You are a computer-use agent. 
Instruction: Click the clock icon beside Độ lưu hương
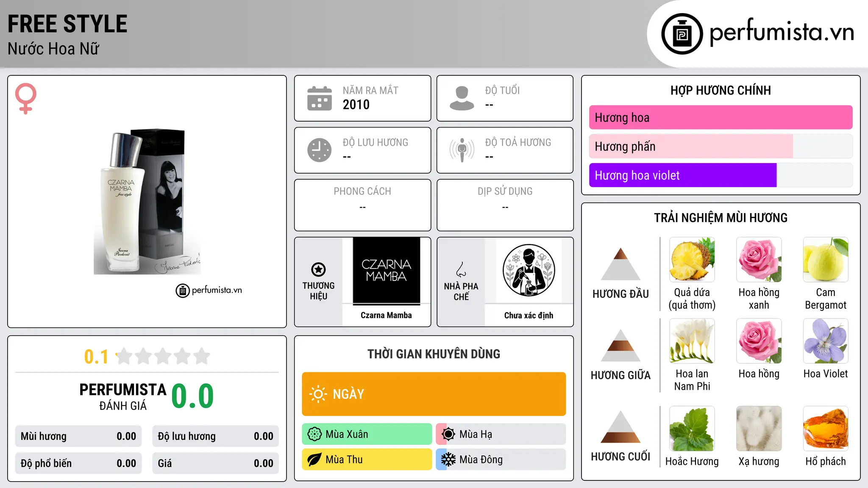tap(320, 150)
